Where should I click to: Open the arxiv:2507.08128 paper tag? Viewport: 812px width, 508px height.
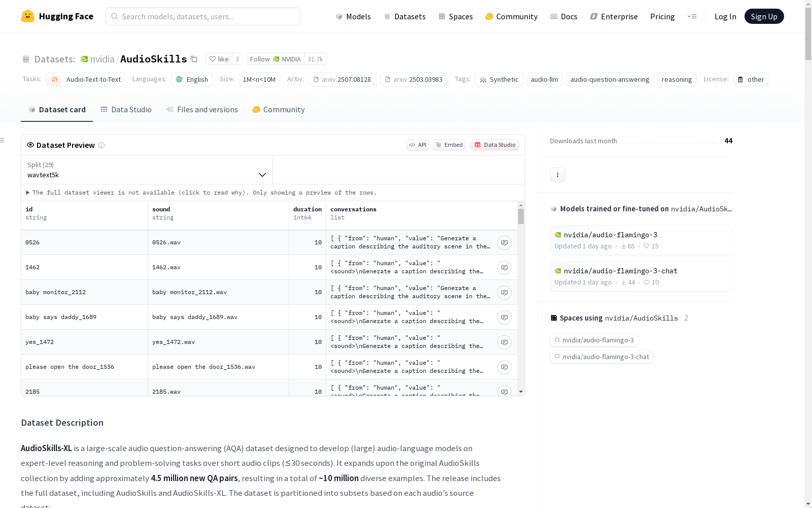[342, 79]
